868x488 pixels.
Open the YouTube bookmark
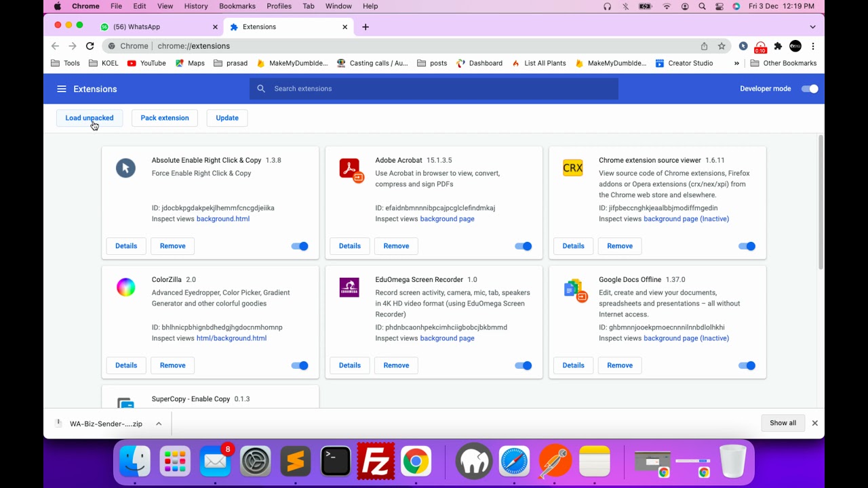146,63
